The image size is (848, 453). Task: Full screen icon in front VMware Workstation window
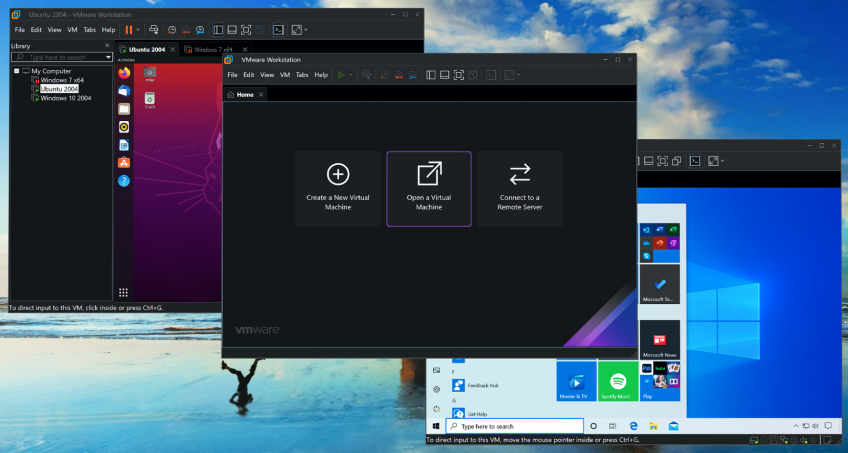click(459, 75)
